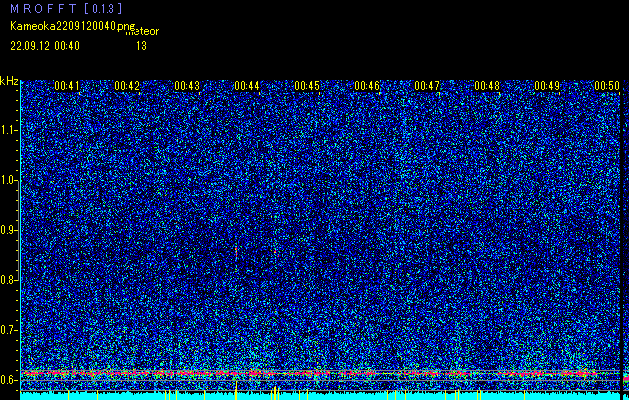Click the 00:43 time label

pos(187,86)
